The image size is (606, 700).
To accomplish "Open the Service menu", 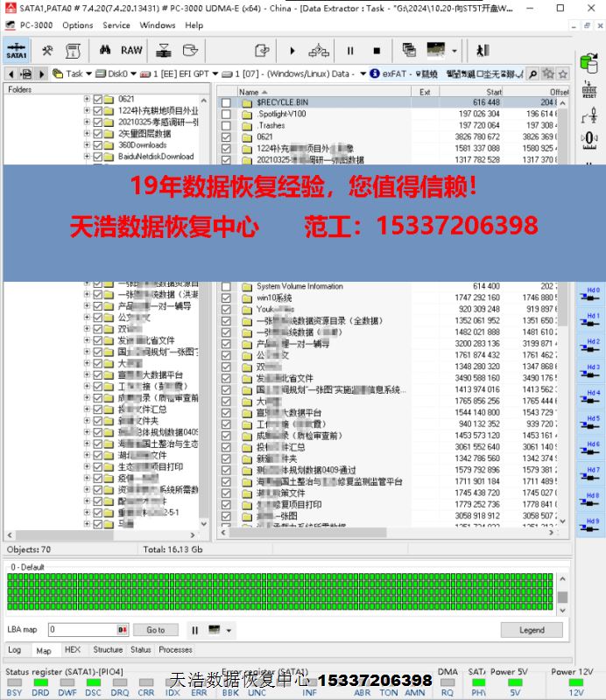I will (x=116, y=25).
